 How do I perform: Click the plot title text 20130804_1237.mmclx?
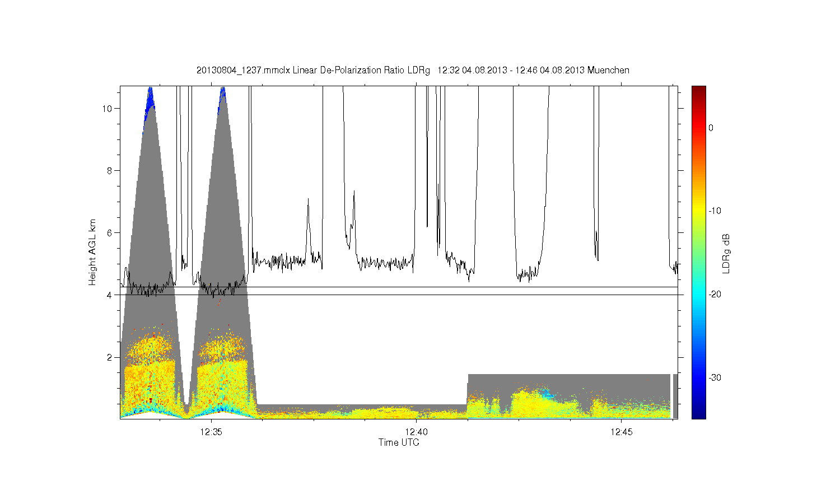pos(243,71)
